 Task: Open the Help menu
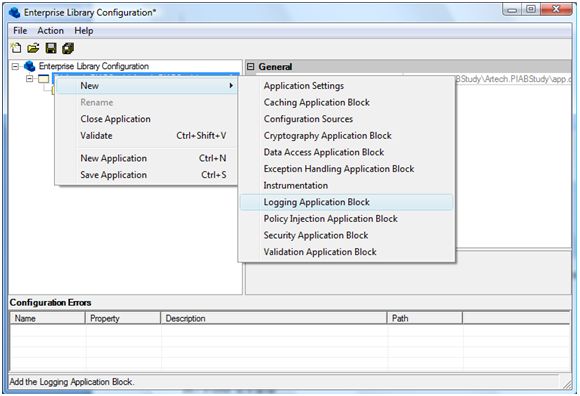coord(84,31)
